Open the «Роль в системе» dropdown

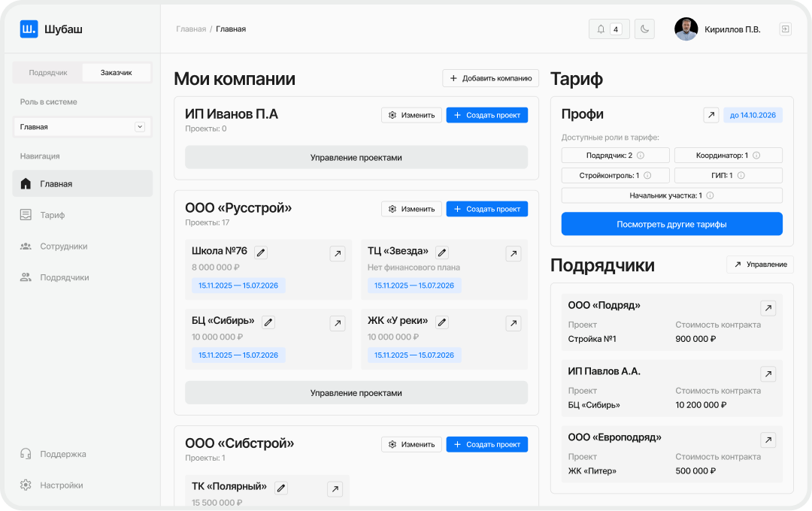(82, 126)
